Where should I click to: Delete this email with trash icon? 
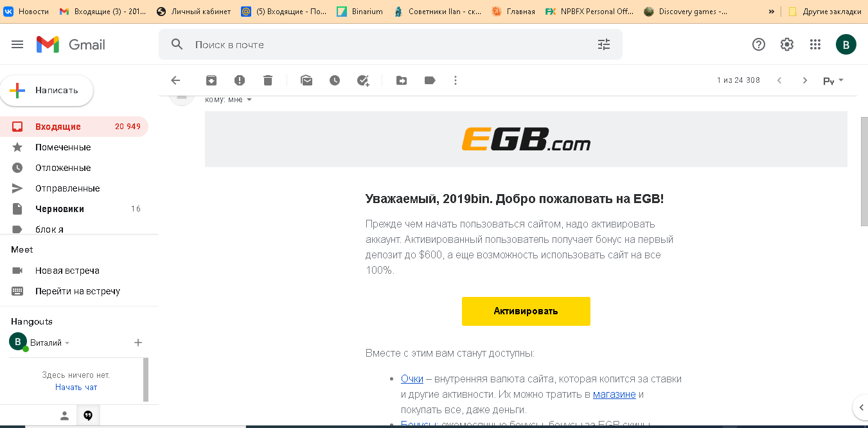[268, 80]
